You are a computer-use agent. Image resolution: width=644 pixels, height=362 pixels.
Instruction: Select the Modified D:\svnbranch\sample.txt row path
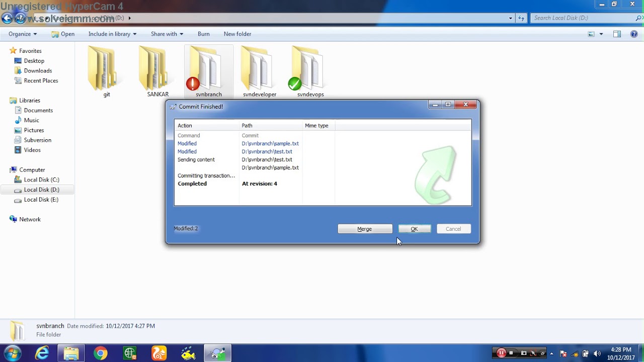[270, 143]
